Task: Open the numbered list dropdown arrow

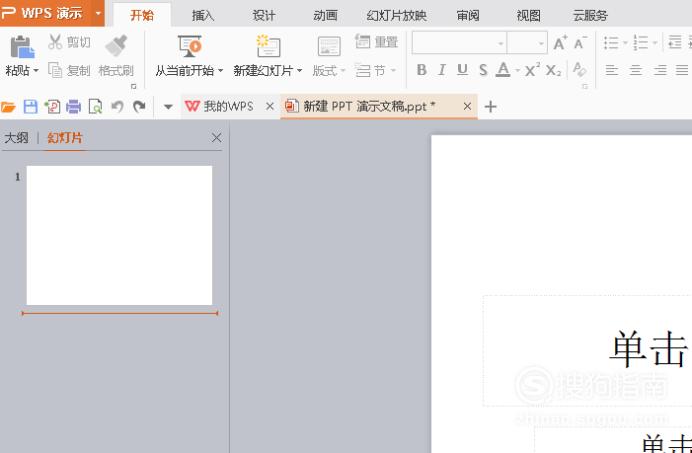Action: [655, 43]
